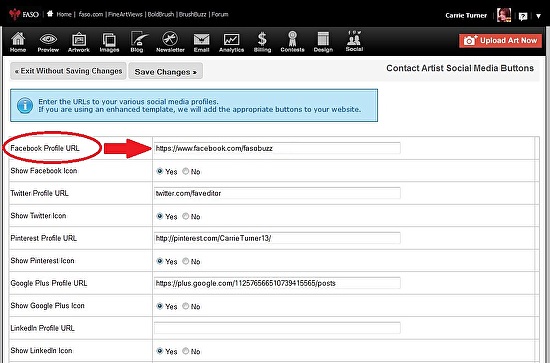Select No for Show Twitter Icon

coord(186,216)
